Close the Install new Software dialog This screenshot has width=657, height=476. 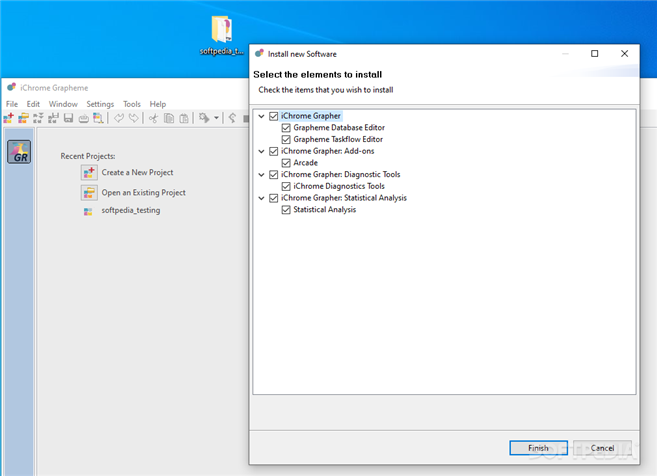pyautogui.click(x=624, y=54)
